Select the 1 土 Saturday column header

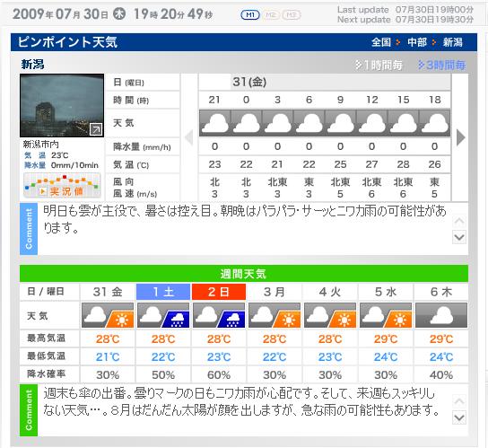pos(163,292)
